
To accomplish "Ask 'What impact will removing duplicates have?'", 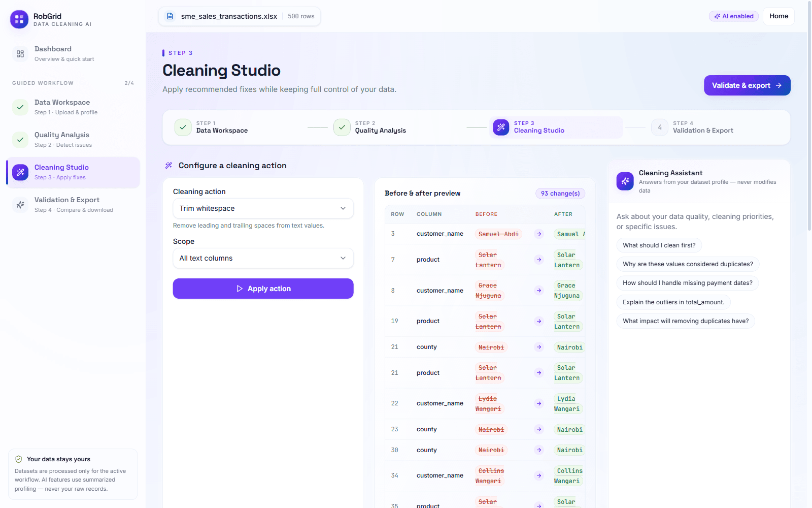I will tap(686, 321).
